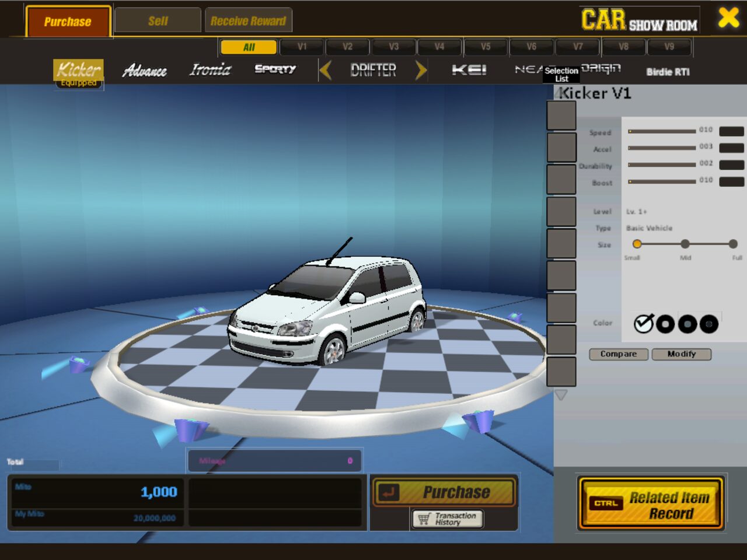
Task: Set Size to Full
Action: (x=733, y=244)
